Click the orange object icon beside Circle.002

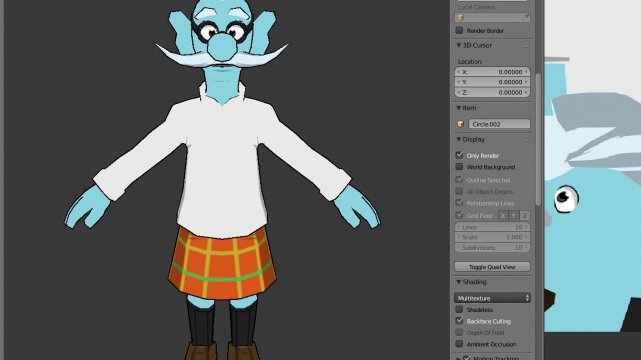[x=460, y=124]
